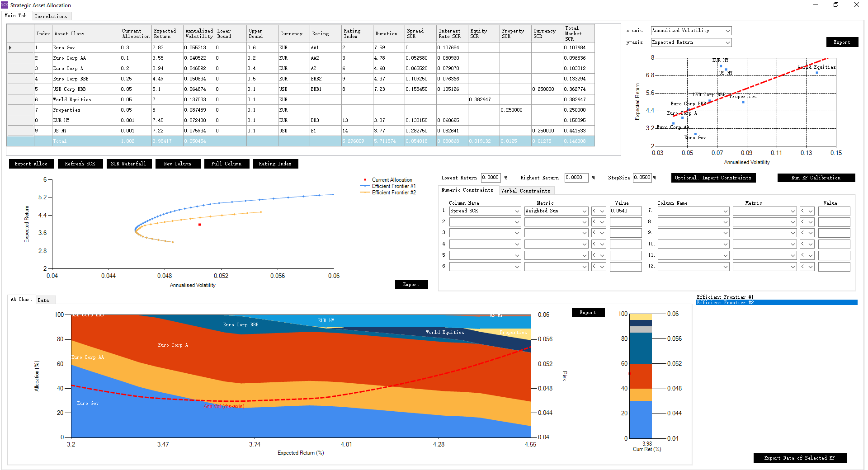Open the Verbal Constraints tab
This screenshot has height=470, width=868.
pos(525,191)
